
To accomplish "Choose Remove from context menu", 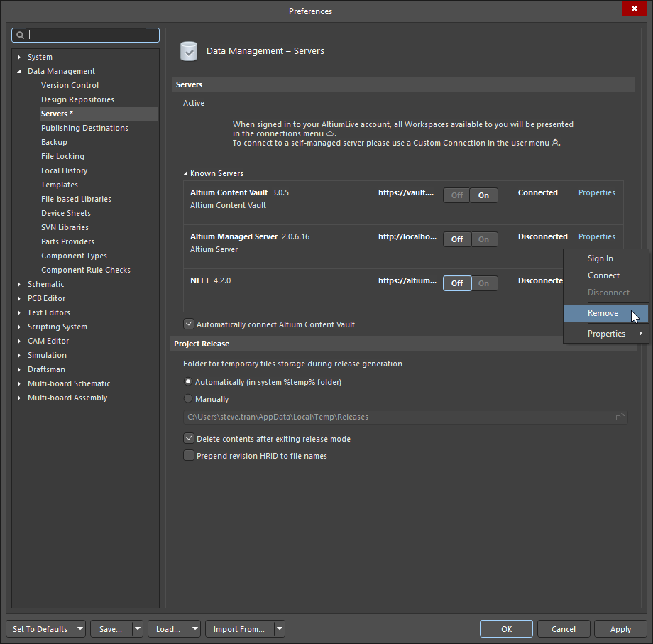I will tap(606, 313).
